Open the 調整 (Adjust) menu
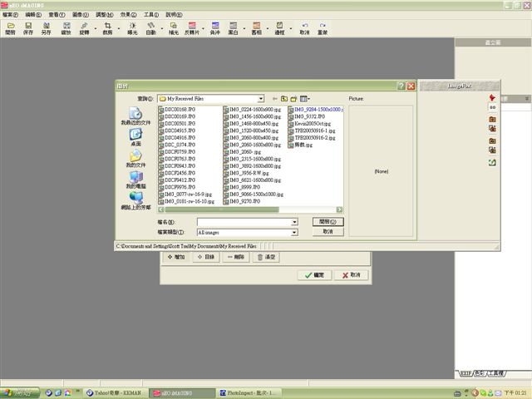532x399 pixels. coord(105,15)
